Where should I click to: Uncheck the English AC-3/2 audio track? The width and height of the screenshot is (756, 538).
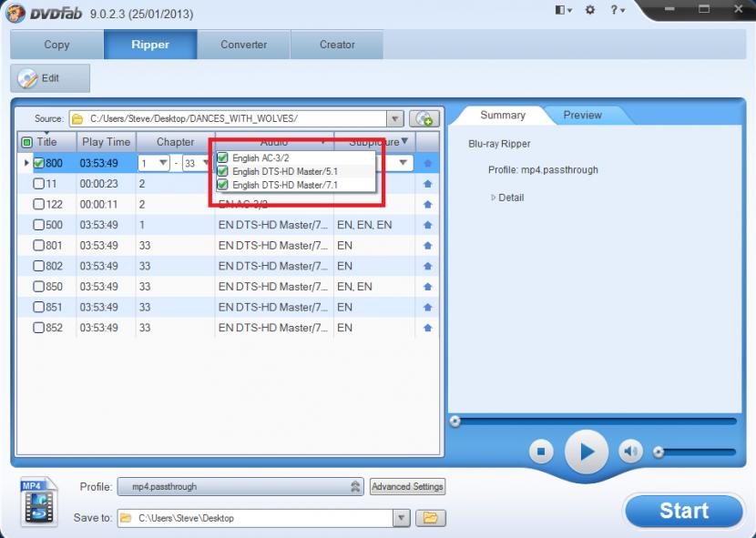223,158
